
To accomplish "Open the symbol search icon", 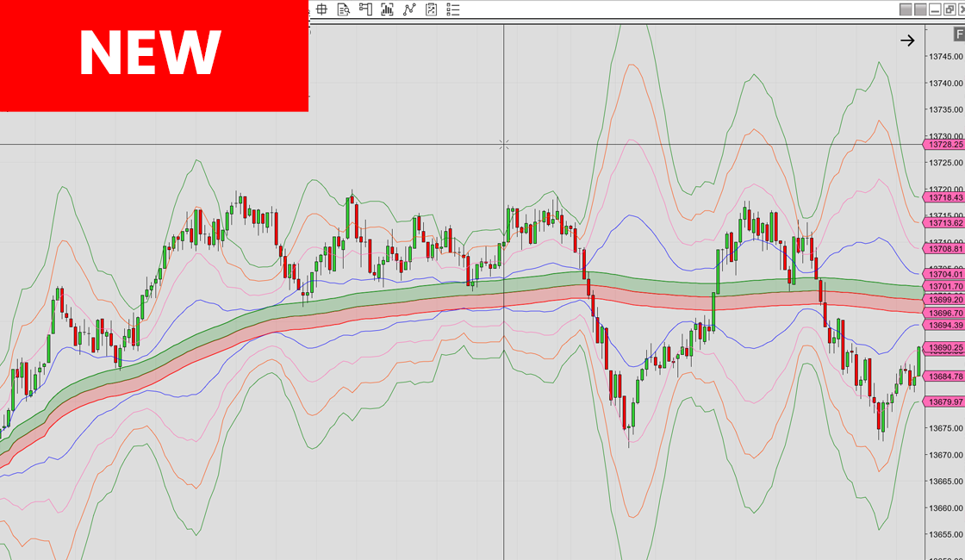I will point(344,9).
